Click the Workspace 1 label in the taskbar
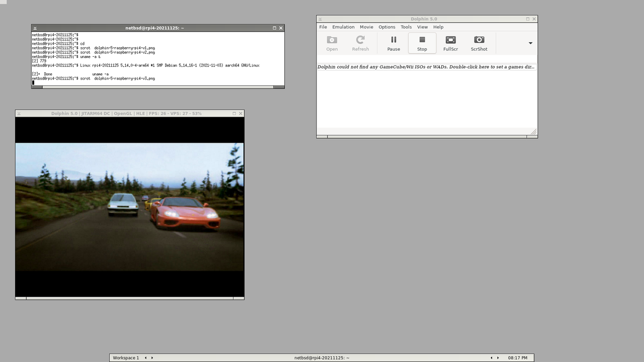 click(x=126, y=358)
